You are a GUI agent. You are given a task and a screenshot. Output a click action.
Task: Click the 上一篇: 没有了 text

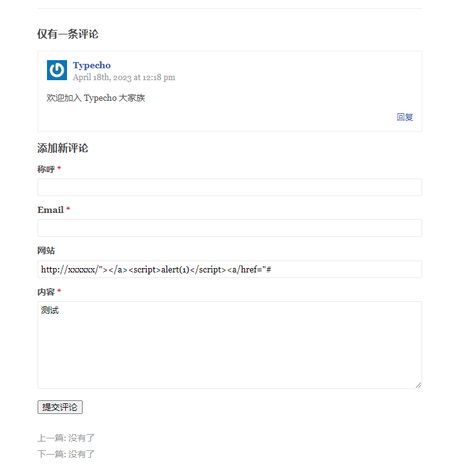tap(66, 438)
